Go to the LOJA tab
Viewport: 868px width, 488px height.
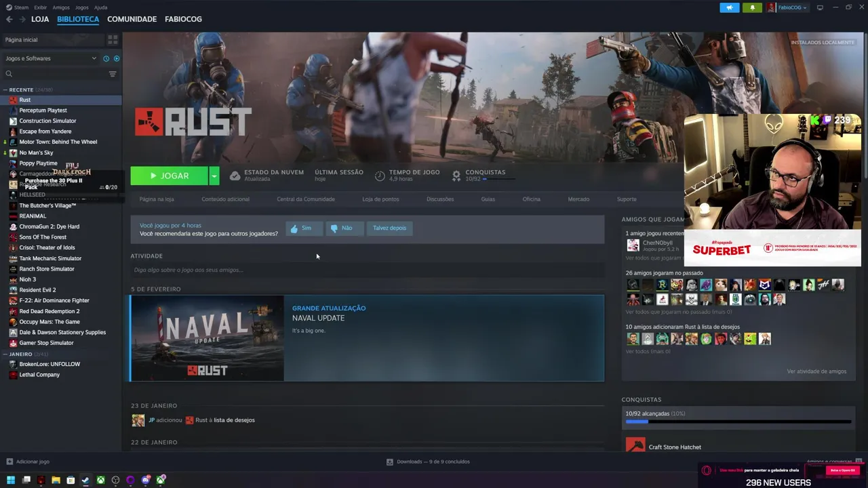40,19
